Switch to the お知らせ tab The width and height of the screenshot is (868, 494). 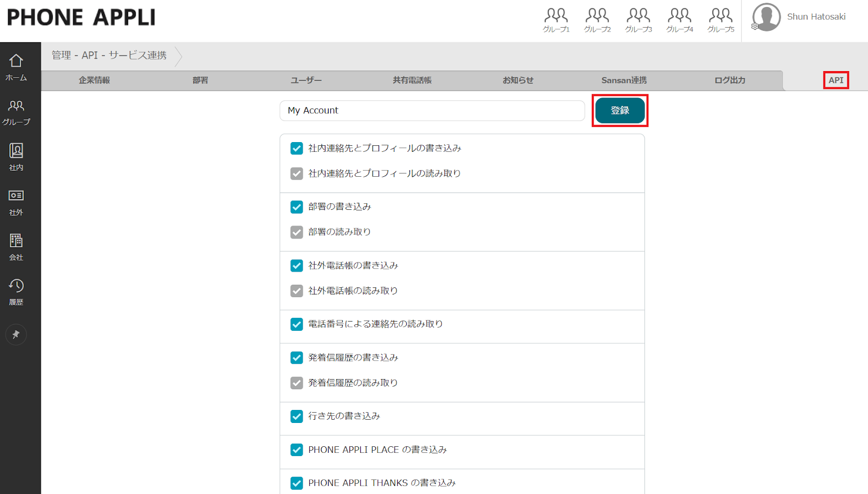pyautogui.click(x=518, y=80)
